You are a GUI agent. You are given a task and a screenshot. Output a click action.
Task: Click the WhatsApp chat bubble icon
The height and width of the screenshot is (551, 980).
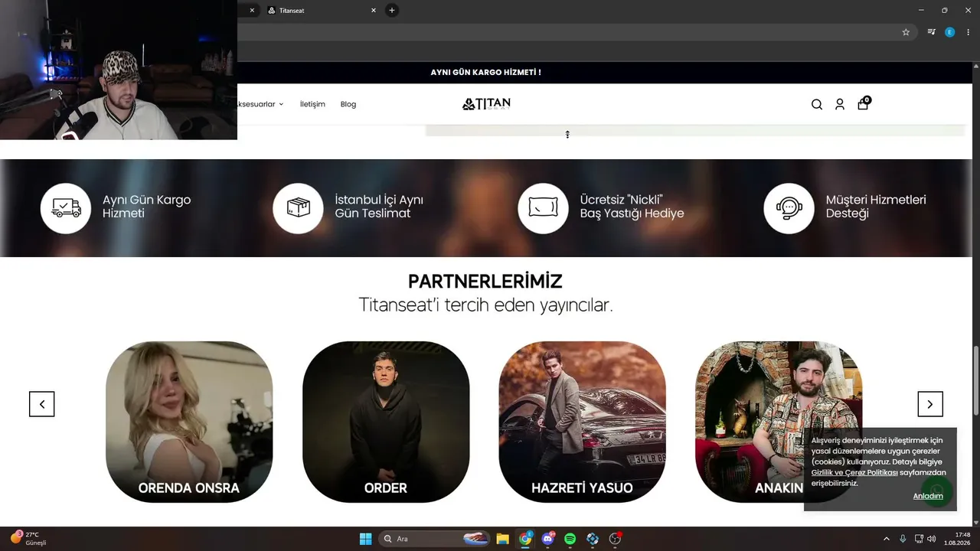click(x=937, y=491)
